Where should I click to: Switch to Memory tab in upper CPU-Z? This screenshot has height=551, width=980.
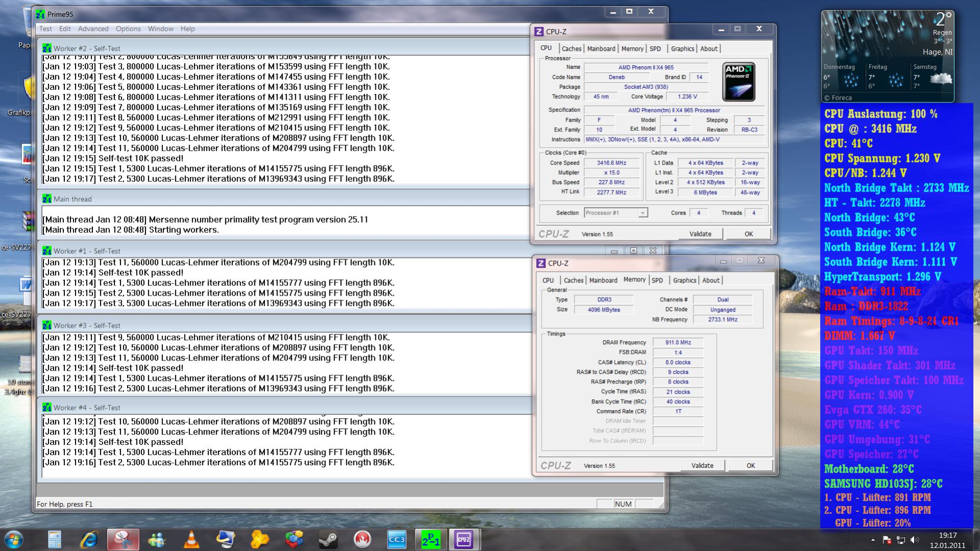coord(632,49)
